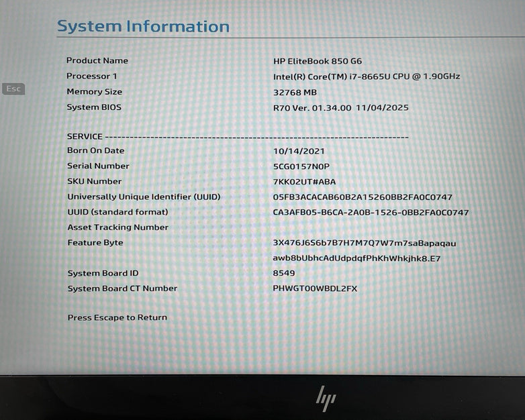This screenshot has height=420, width=525.
Task: Click the CT number PHWGT00WBDL2FX
Action: click(x=315, y=288)
